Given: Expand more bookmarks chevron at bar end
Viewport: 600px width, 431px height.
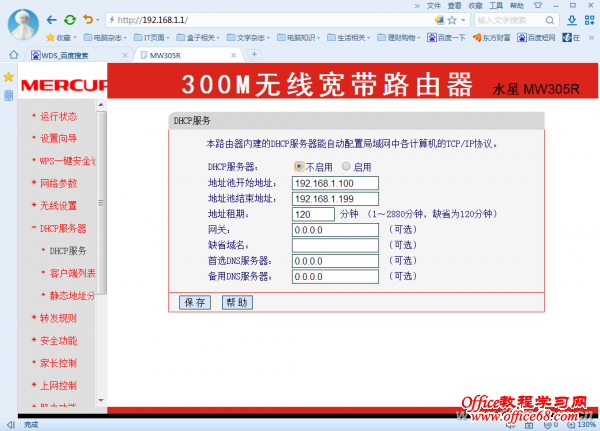Looking at the screenshot, I should pyautogui.click(x=591, y=38).
